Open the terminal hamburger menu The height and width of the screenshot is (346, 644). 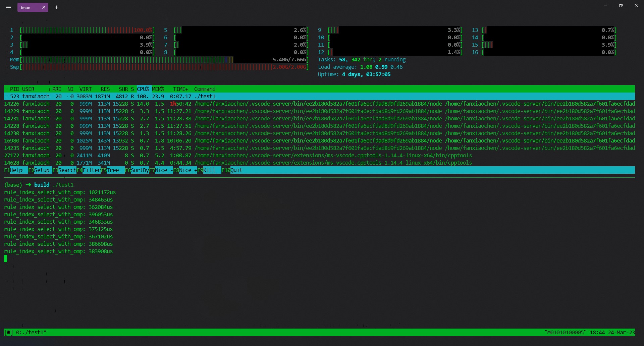pyautogui.click(x=8, y=7)
